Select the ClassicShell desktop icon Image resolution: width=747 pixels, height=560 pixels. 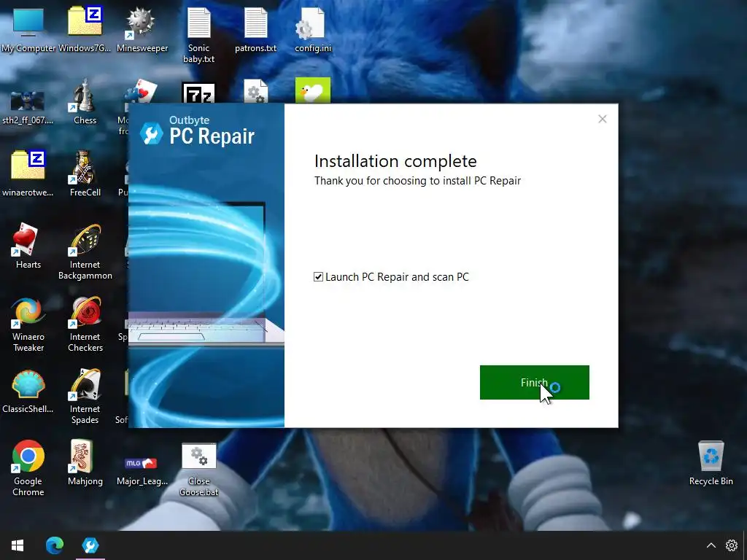[x=28, y=391]
